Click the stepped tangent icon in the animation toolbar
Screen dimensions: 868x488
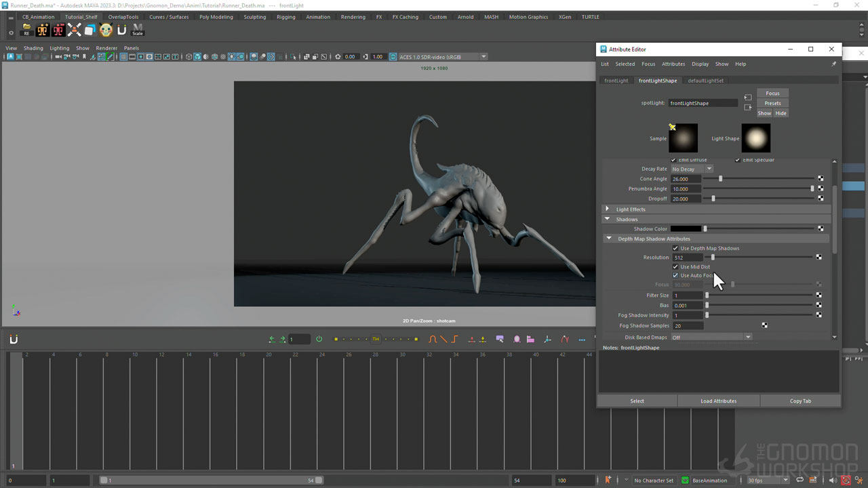tap(454, 339)
